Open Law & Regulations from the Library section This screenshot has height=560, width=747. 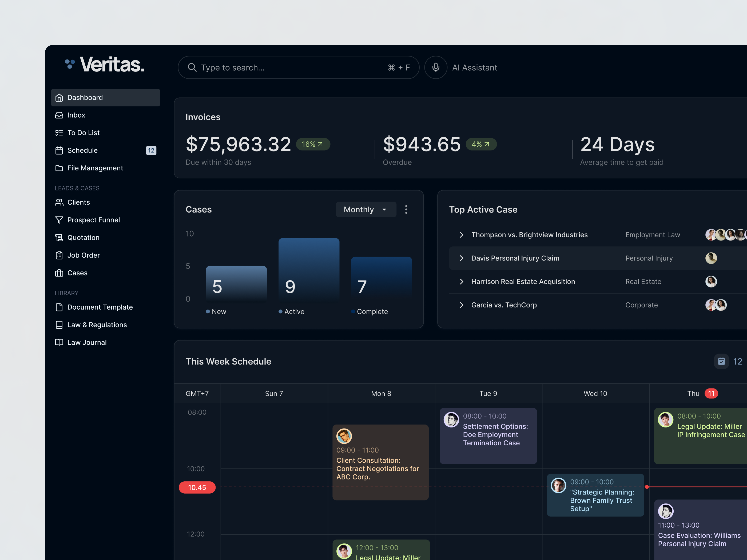[x=97, y=324]
